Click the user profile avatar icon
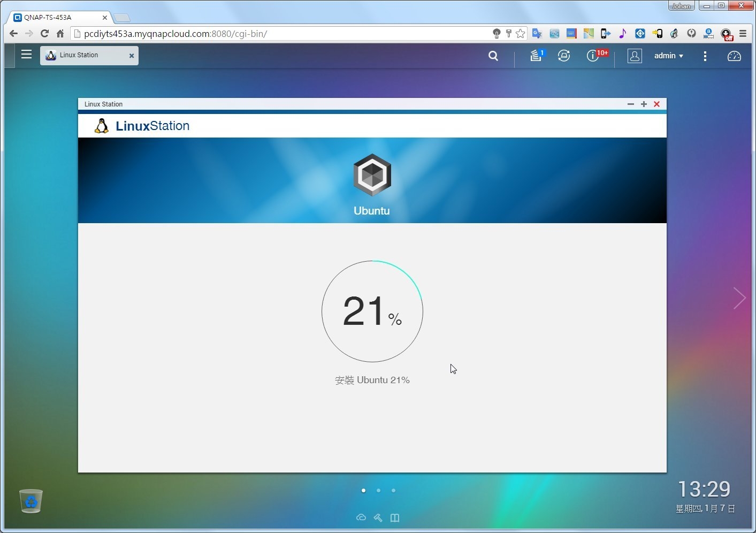Viewport: 756px width, 533px height. [635, 56]
